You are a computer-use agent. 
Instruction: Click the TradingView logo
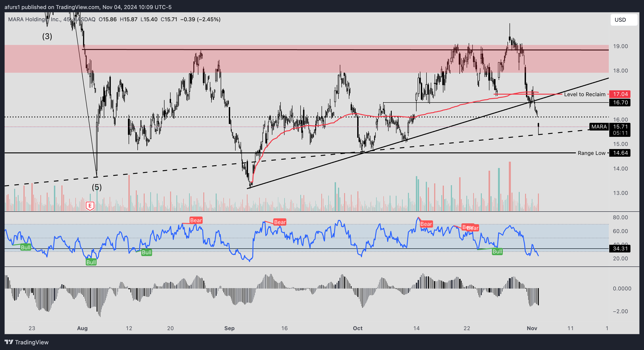pos(26,342)
